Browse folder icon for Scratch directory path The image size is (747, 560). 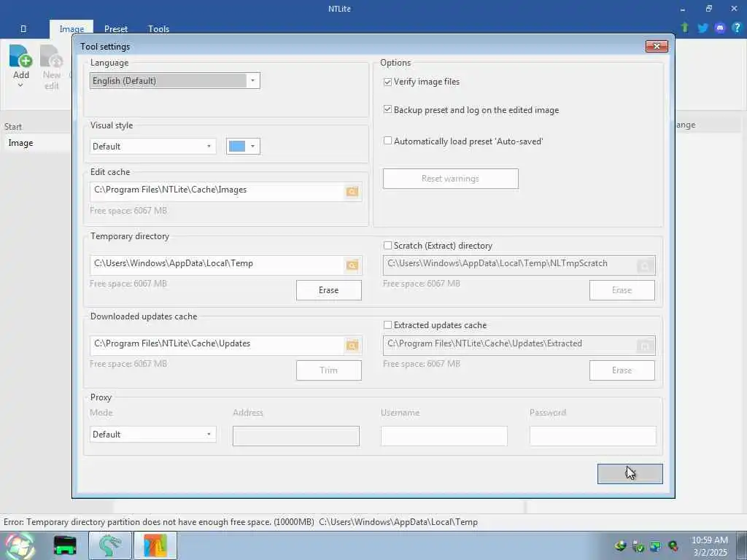click(x=645, y=265)
